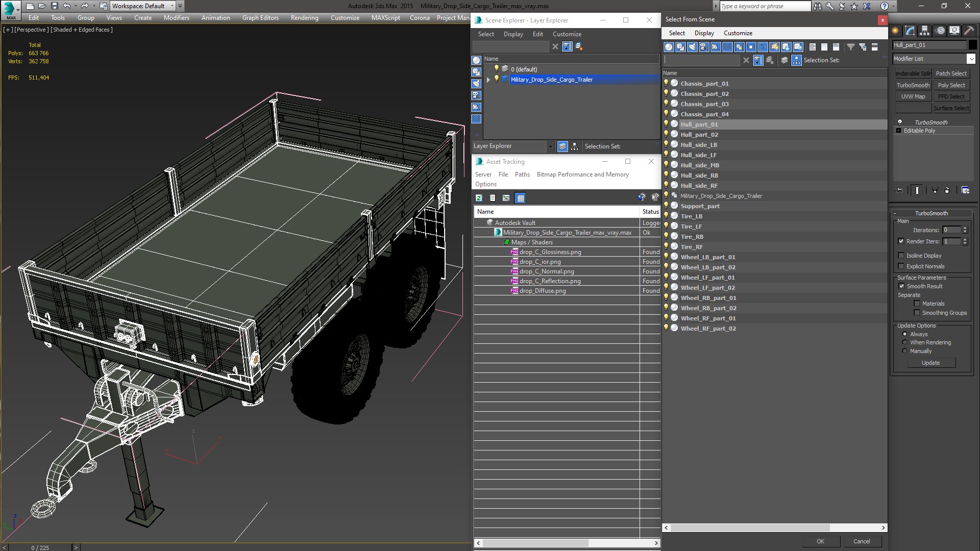
Task: Uncheck Smooth Result checkbox
Action: click(x=901, y=286)
